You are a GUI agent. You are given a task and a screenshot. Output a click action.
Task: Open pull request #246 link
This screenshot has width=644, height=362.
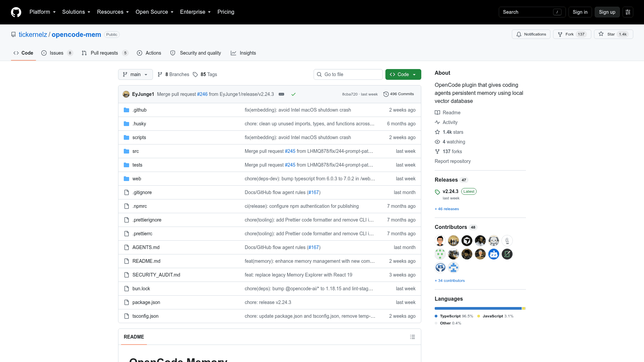tap(202, 94)
